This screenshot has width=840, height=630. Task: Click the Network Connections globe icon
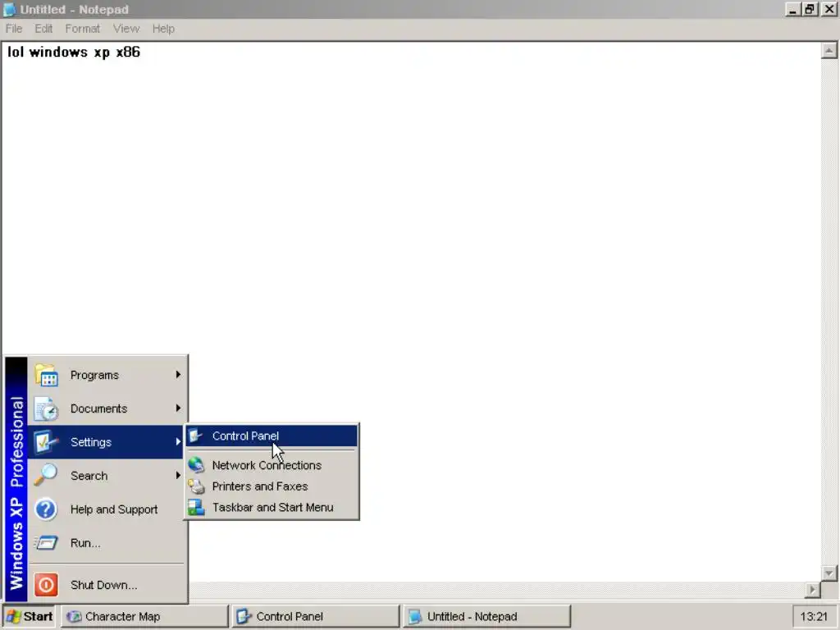pyautogui.click(x=196, y=465)
